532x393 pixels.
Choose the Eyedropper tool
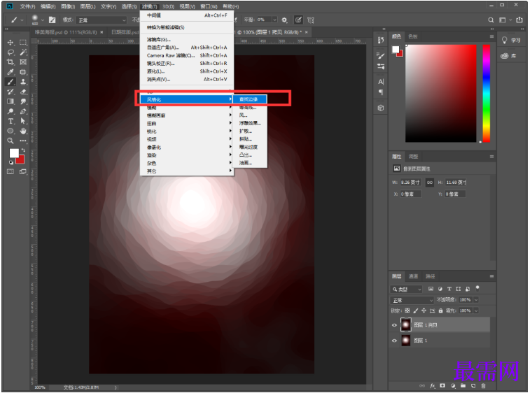point(11,72)
